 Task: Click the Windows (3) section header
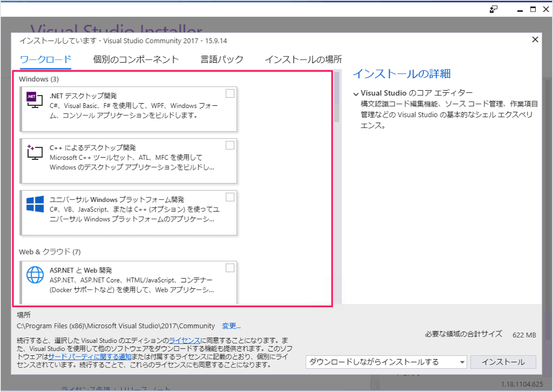tap(39, 79)
